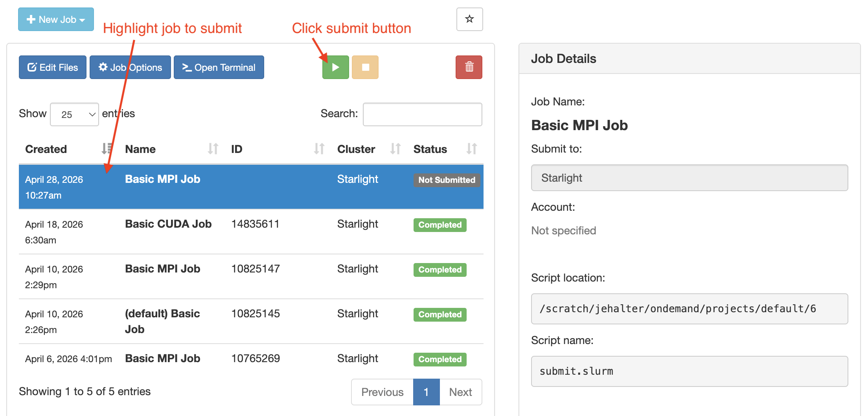The image size is (868, 416).
Task: Sort jobs by Name column arrows
Action: 213,149
